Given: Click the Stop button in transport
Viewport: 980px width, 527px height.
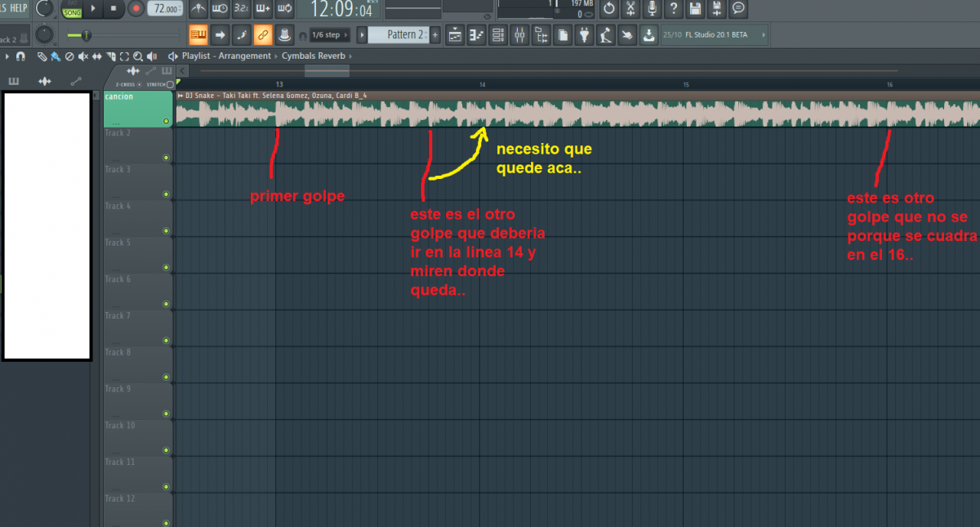Looking at the screenshot, I should click(x=113, y=9).
